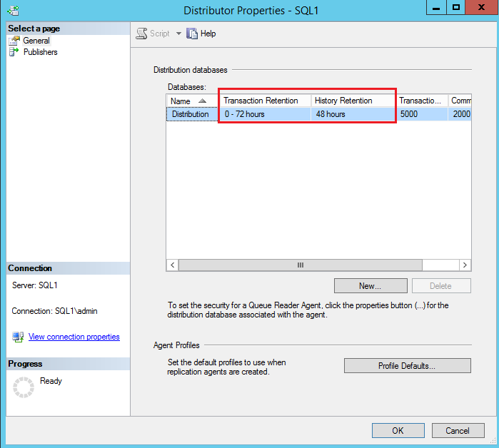The width and height of the screenshot is (499, 448).
Task: Click the Delete button
Action: (441, 286)
